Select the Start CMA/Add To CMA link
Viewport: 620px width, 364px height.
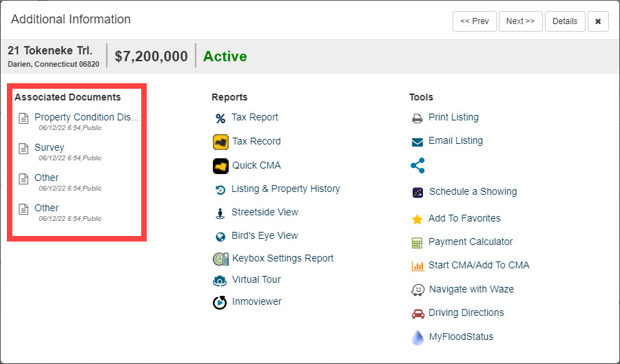click(479, 265)
